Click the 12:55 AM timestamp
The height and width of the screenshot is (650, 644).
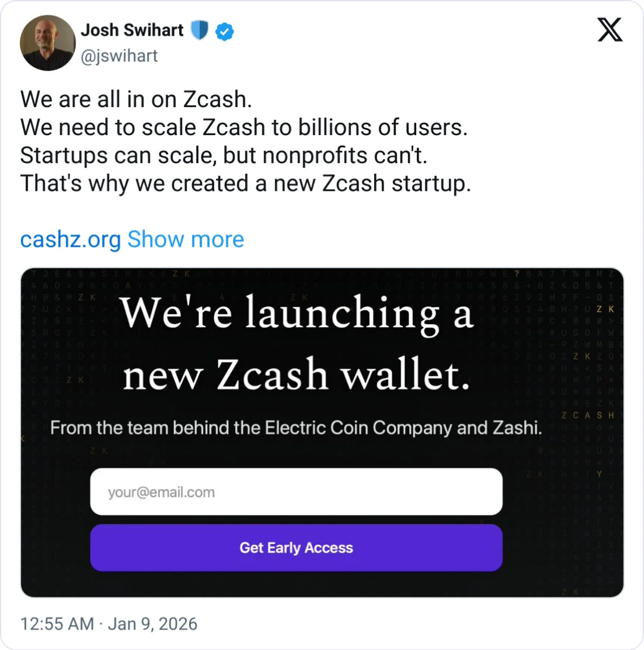click(57, 624)
